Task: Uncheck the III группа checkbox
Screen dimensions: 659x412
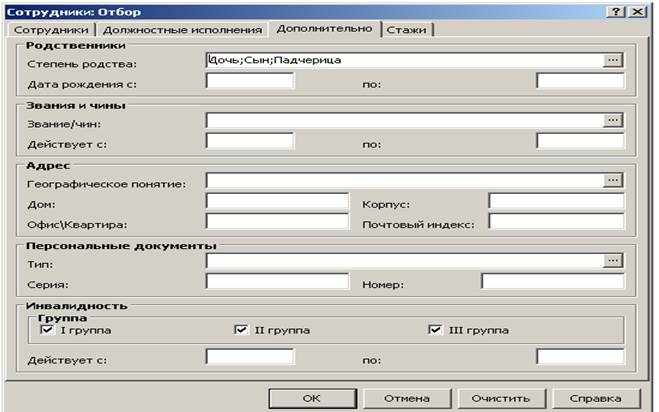Action: [x=435, y=330]
